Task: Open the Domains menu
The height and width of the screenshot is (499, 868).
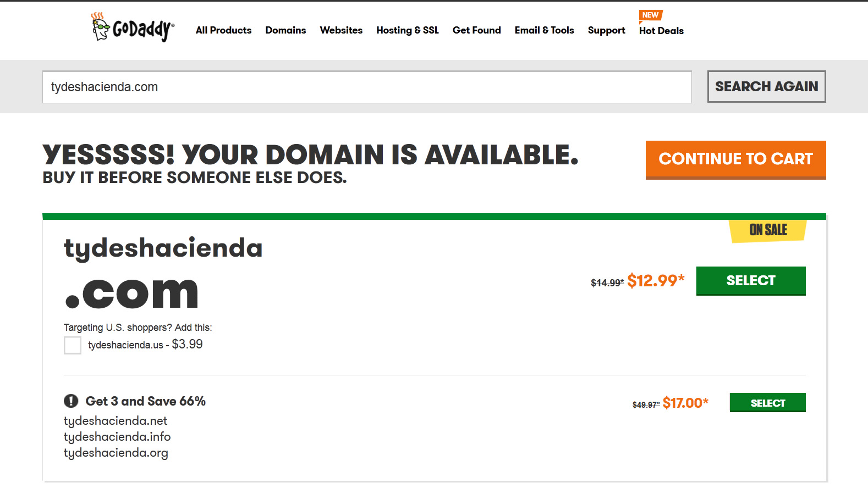Action: pyautogui.click(x=285, y=30)
